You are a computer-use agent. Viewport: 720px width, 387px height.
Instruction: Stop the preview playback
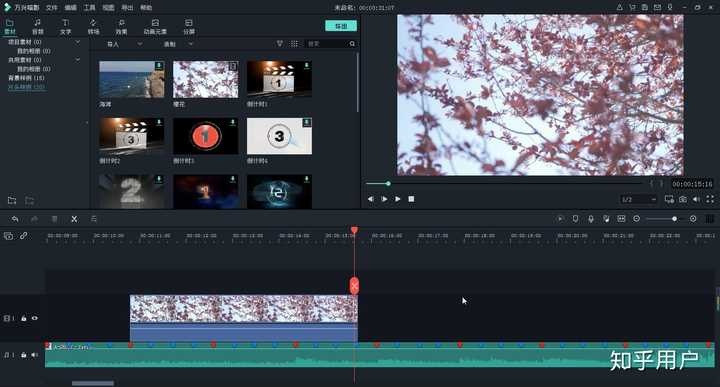[411, 199]
